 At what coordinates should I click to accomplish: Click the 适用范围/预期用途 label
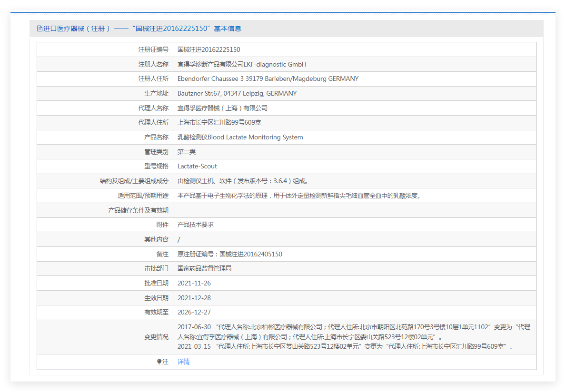[143, 196]
